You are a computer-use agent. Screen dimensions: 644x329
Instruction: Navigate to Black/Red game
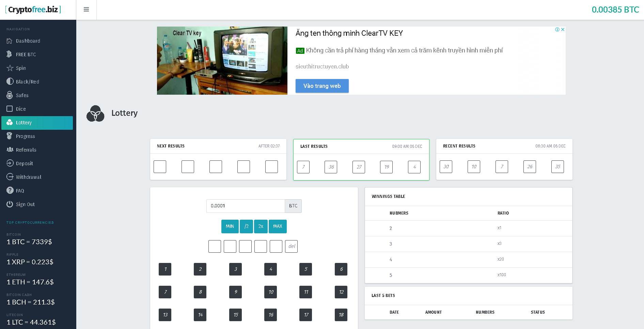pyautogui.click(x=28, y=82)
